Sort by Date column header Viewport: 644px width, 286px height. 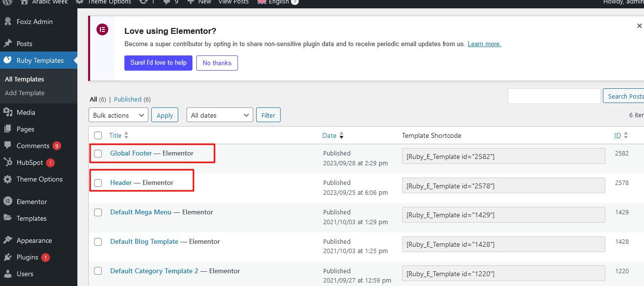333,135
